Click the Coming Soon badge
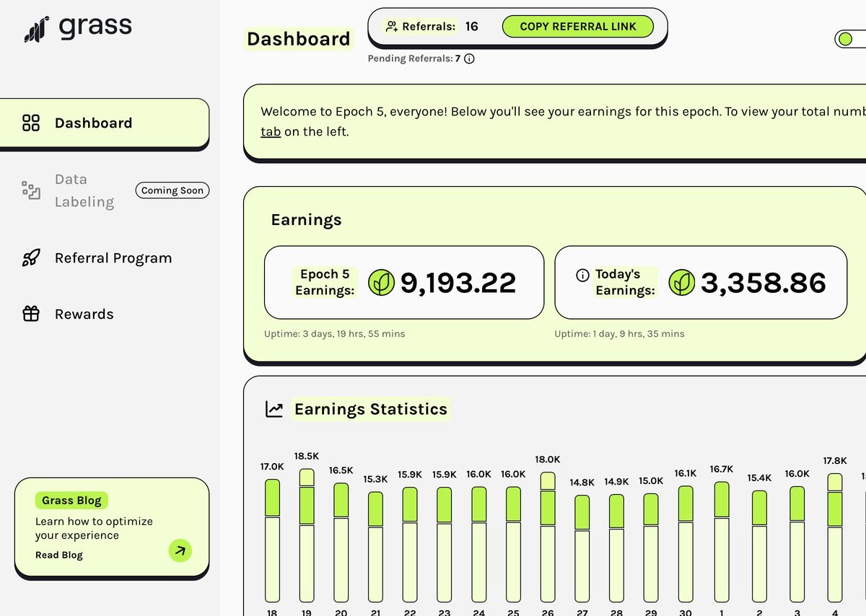The image size is (866, 616). click(x=172, y=190)
